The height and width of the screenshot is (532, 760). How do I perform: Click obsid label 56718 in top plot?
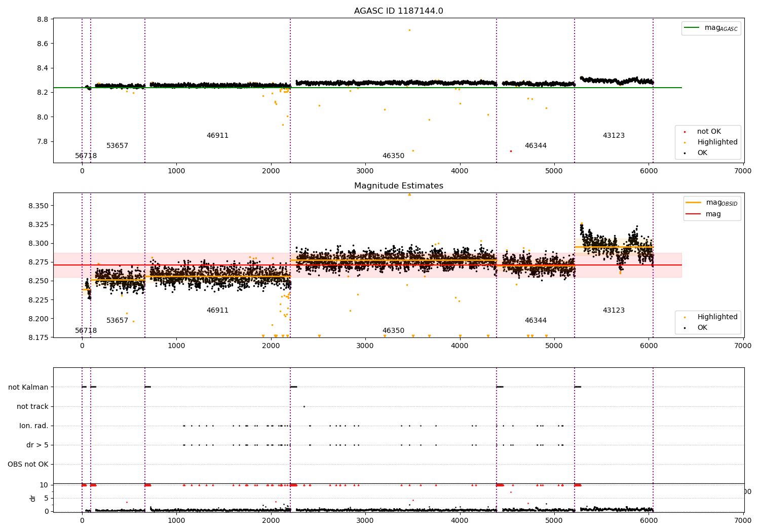tap(86, 156)
